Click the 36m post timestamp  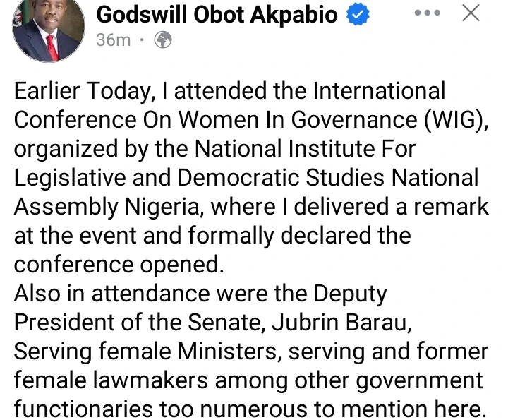pos(113,40)
